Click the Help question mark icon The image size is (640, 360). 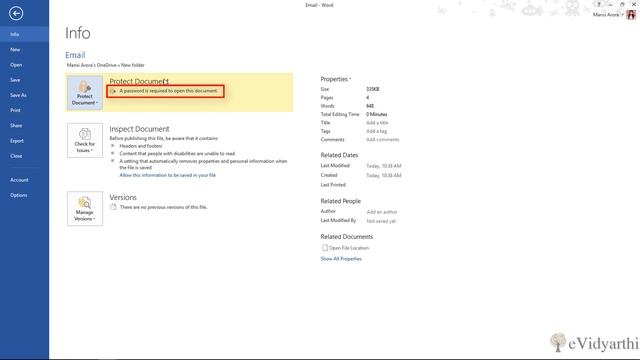tap(599, 4)
